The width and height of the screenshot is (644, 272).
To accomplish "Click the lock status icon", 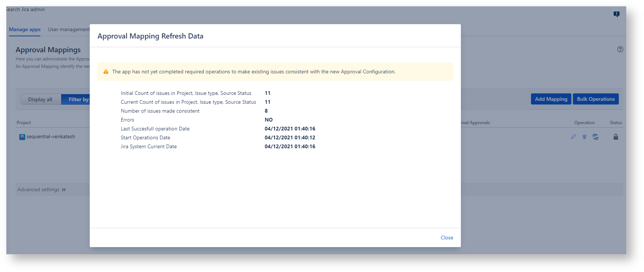I will [x=615, y=137].
